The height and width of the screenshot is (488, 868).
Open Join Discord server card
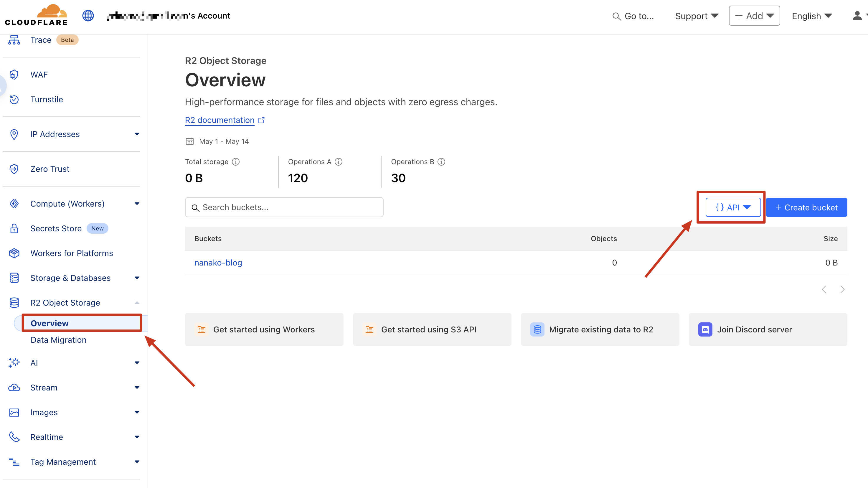tap(768, 329)
